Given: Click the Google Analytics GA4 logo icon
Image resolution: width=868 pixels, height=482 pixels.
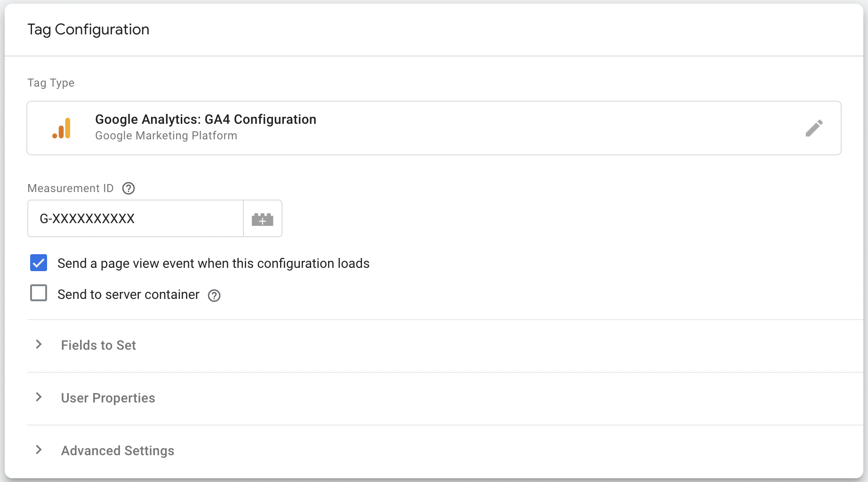Looking at the screenshot, I should point(62,127).
